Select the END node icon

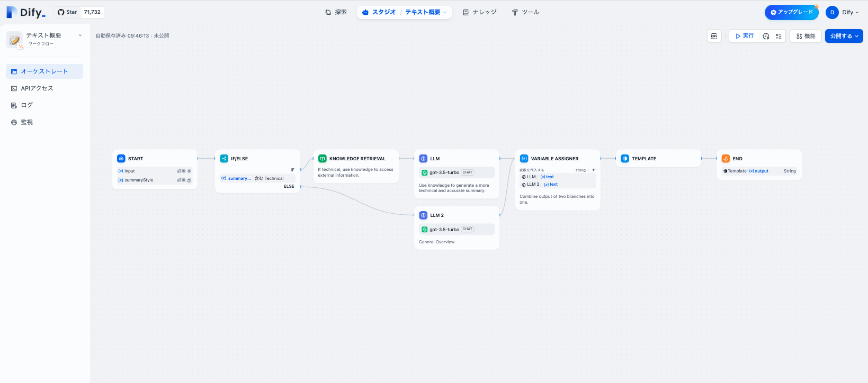726,159
